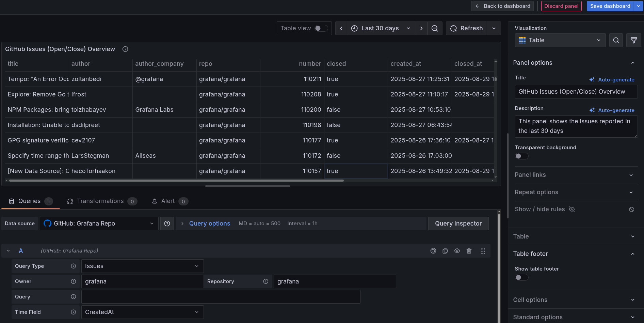
Task: Enable Show table footer
Action: click(521, 277)
